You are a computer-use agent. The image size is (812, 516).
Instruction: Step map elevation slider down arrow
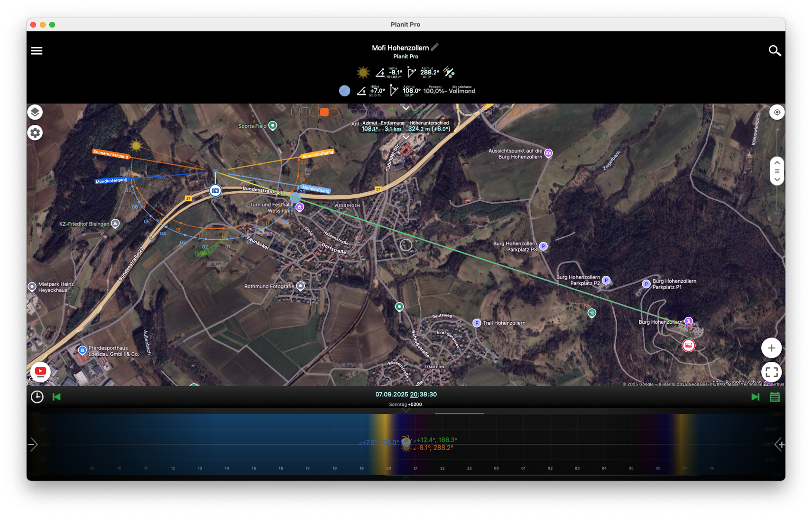pos(777,180)
